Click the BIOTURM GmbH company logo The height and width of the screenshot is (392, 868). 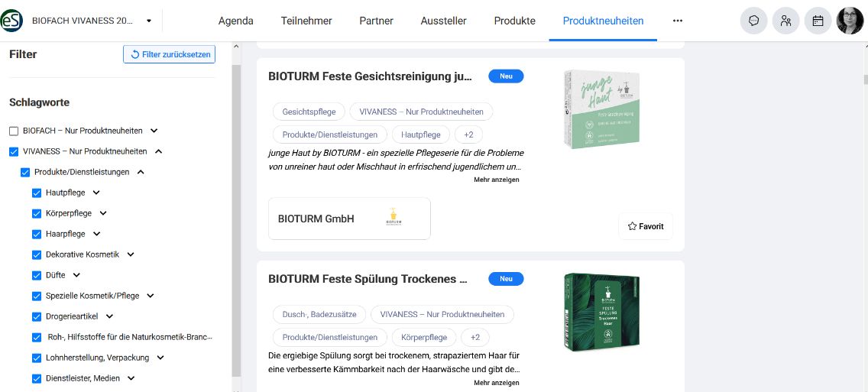394,218
